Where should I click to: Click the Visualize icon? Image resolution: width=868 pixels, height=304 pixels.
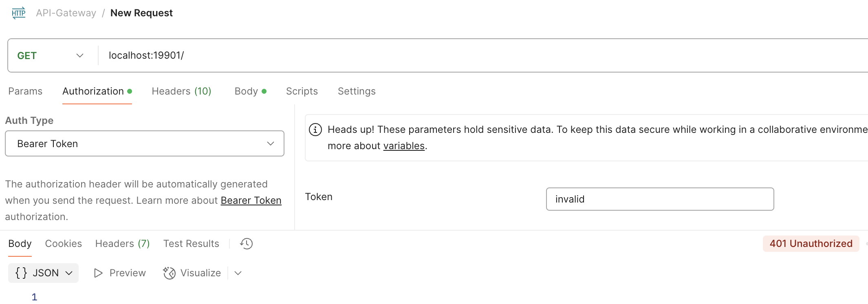169,273
